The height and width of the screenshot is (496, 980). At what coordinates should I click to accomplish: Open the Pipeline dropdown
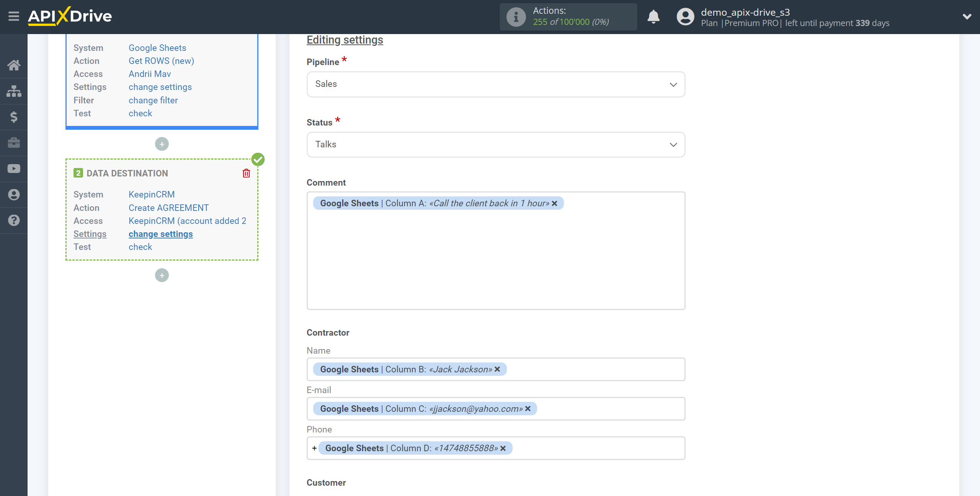click(496, 84)
